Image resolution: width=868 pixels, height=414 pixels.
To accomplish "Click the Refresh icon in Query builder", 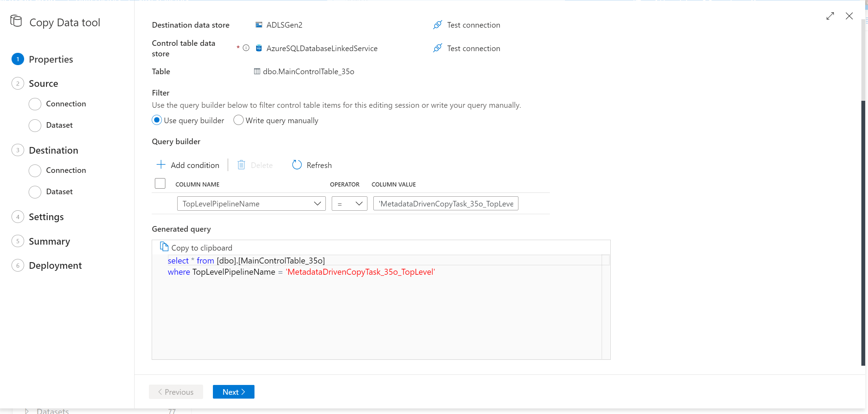I will pos(297,164).
